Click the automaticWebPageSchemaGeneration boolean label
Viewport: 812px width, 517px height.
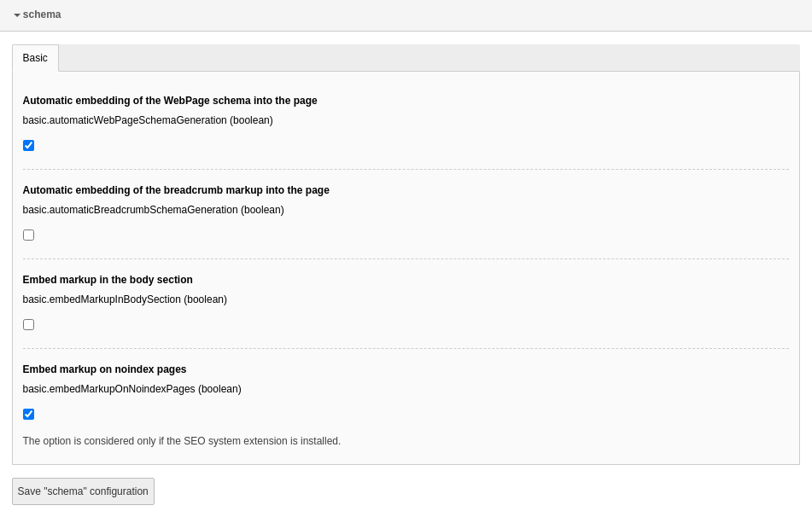tap(147, 120)
